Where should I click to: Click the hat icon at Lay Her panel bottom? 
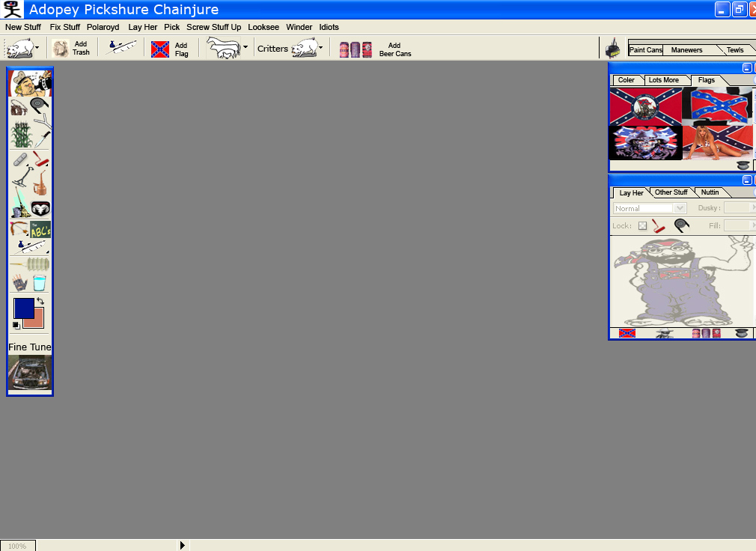[x=742, y=333]
